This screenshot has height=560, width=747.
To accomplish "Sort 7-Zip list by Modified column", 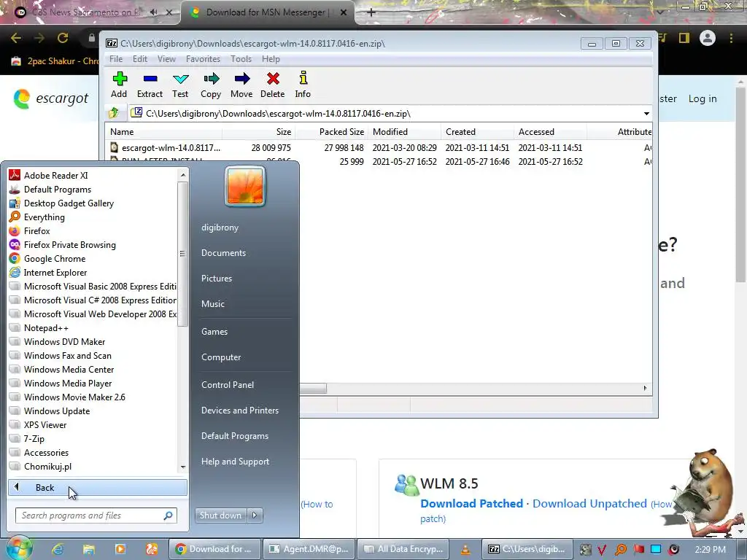I will click(404, 132).
